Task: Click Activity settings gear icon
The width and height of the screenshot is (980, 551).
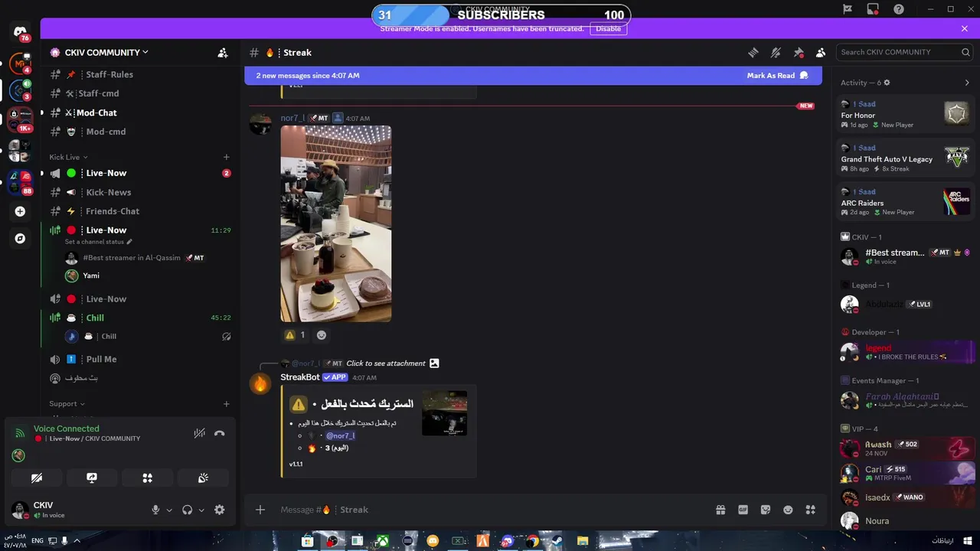Action: point(887,83)
